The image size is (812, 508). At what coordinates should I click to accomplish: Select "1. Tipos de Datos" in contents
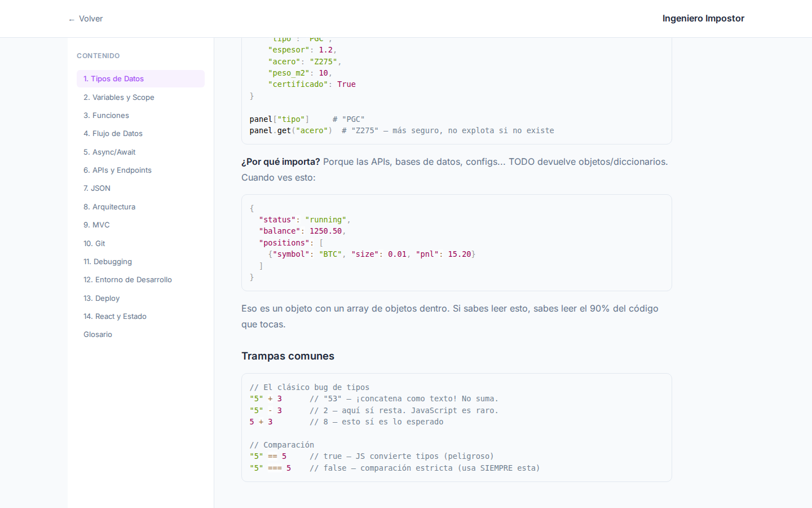[114, 78]
